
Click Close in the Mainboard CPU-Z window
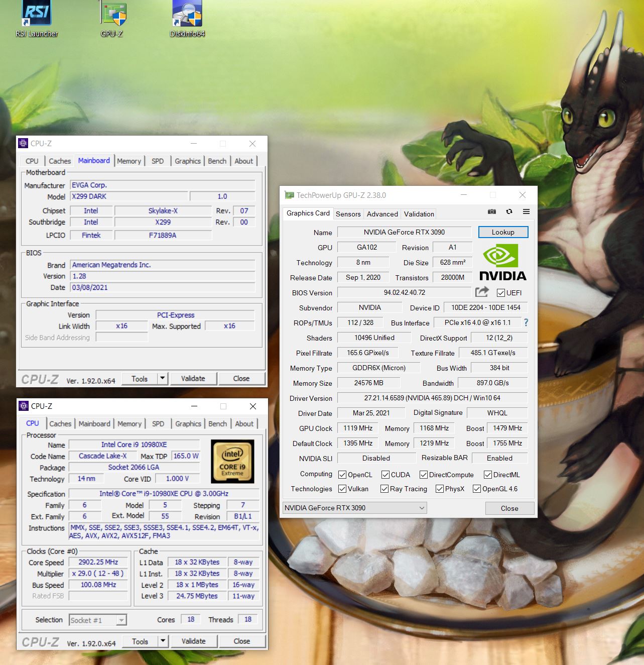[x=241, y=378]
